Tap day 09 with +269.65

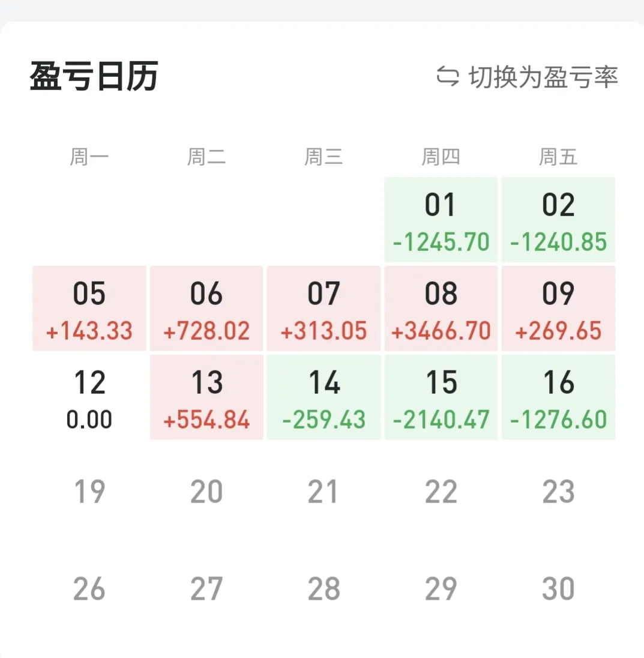click(x=558, y=309)
